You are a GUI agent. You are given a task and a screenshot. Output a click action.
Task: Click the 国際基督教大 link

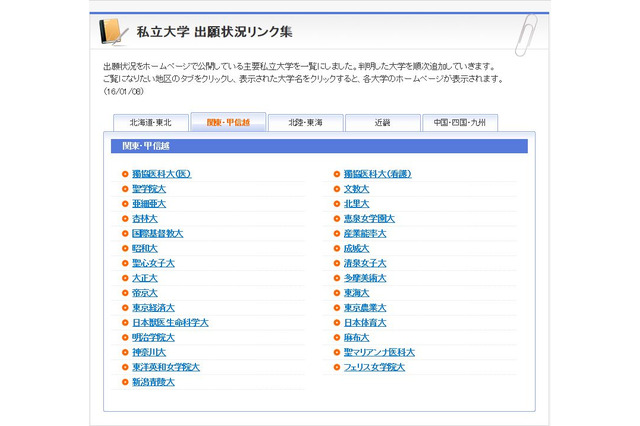[x=158, y=233]
